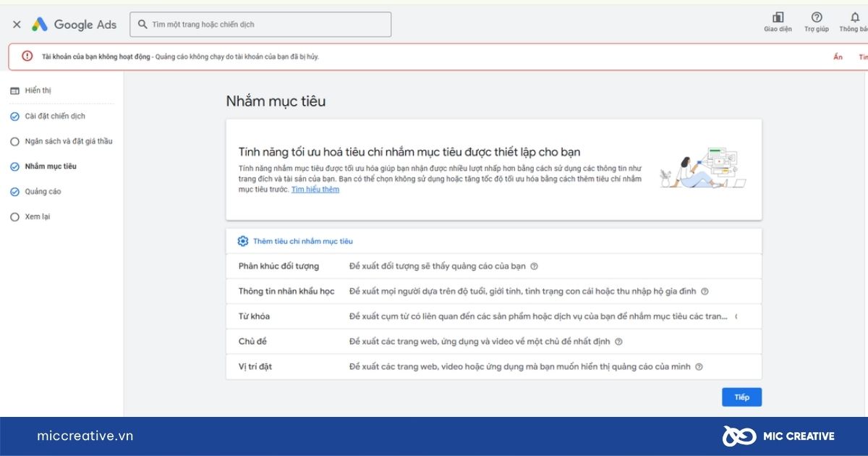Click Thêm tiêu chí nhắm mục tiêu

coord(303,241)
